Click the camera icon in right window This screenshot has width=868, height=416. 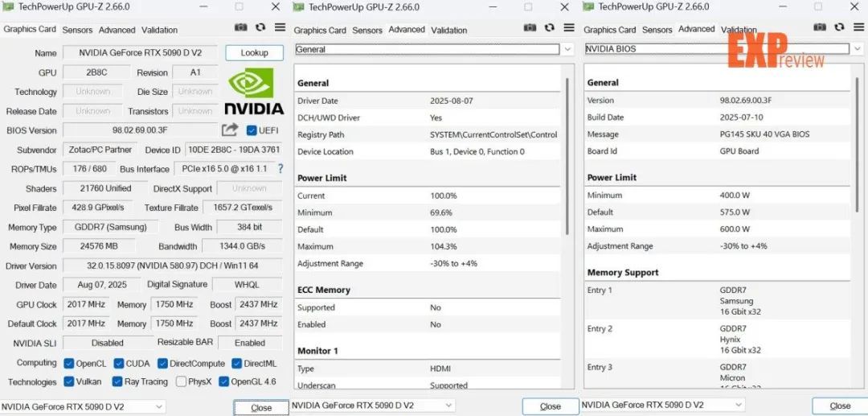[x=820, y=27]
